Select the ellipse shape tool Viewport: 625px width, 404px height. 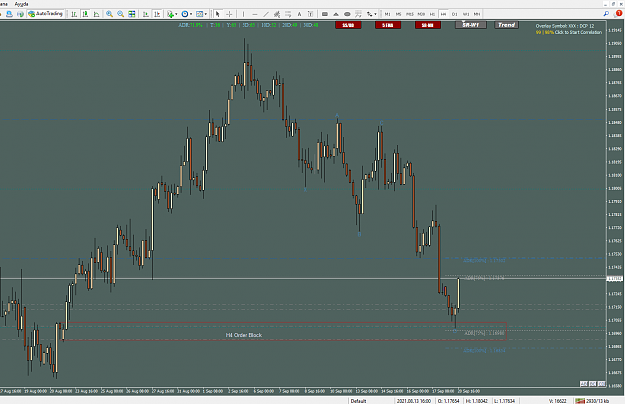coord(347,14)
